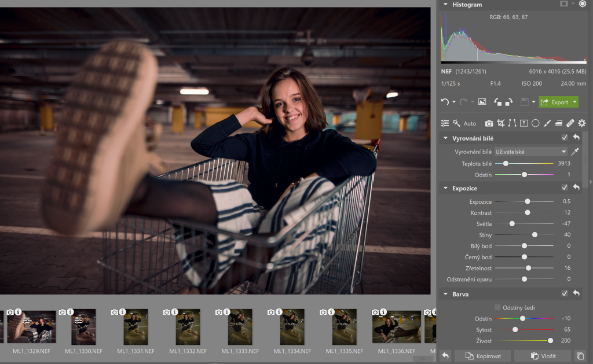This screenshot has height=364, width=593.
Task: Select the ML1_1336.NEF thumbnail
Action: (x=397, y=326)
